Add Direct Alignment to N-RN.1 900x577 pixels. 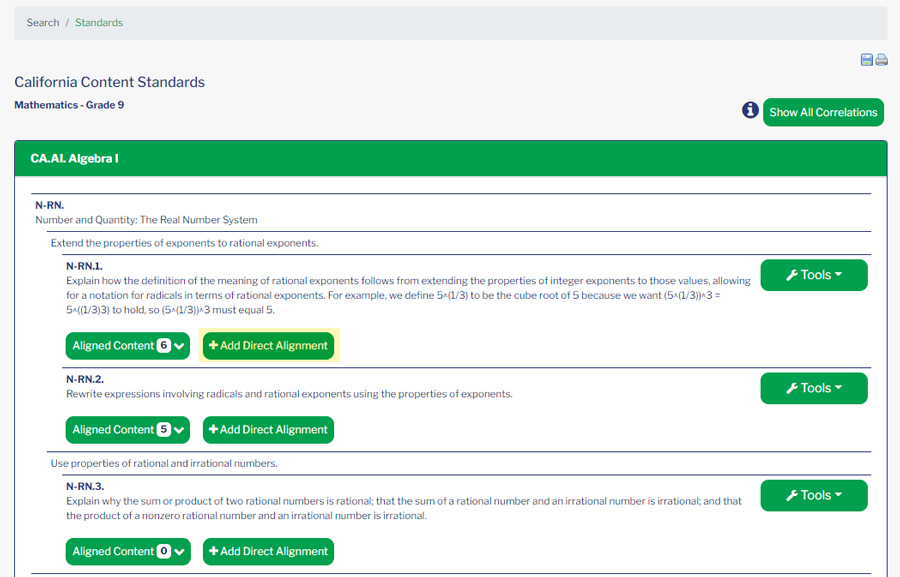268,346
